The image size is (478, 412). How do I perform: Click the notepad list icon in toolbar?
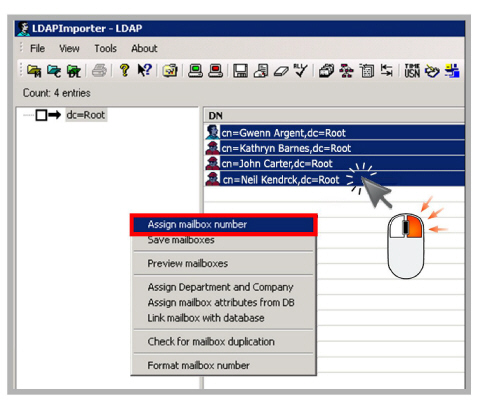click(367, 71)
